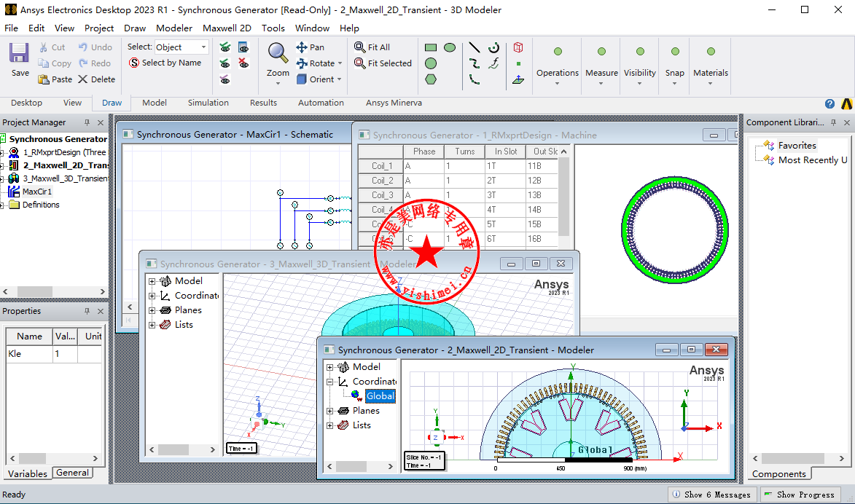Open the Maxwell 2D menu
Image resolution: width=855 pixels, height=504 pixels.
pyautogui.click(x=227, y=28)
